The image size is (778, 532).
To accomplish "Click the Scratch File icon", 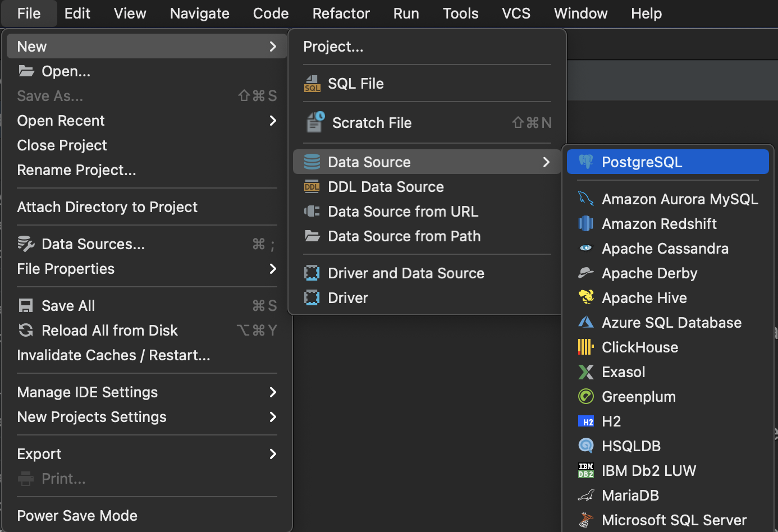I will pyautogui.click(x=315, y=122).
